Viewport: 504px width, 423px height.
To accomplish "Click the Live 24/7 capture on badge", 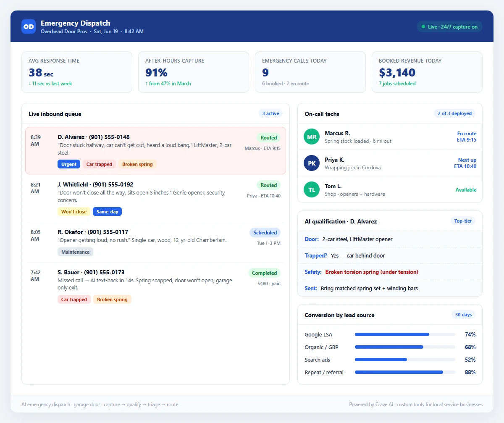I will (x=449, y=26).
